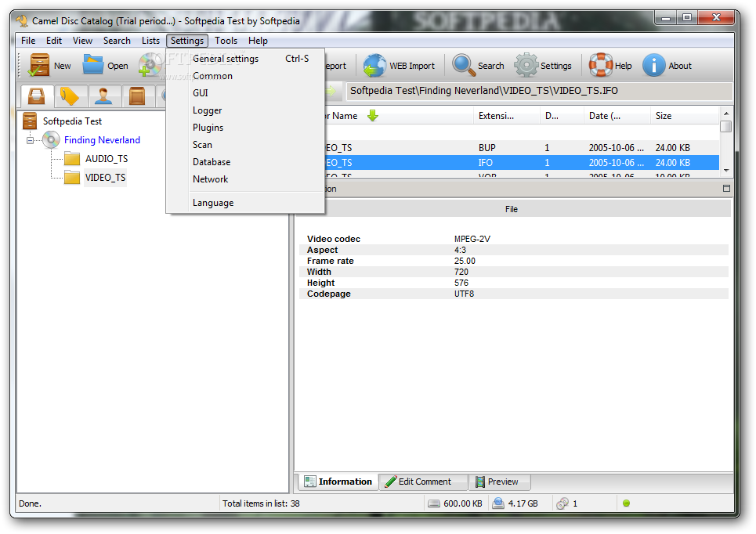The height and width of the screenshot is (534, 756).
Task: Click the green status indicator dot
Action: pyautogui.click(x=626, y=503)
